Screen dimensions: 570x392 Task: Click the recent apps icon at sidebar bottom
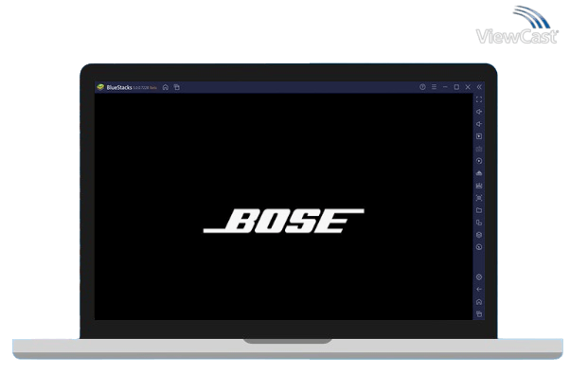point(479,313)
